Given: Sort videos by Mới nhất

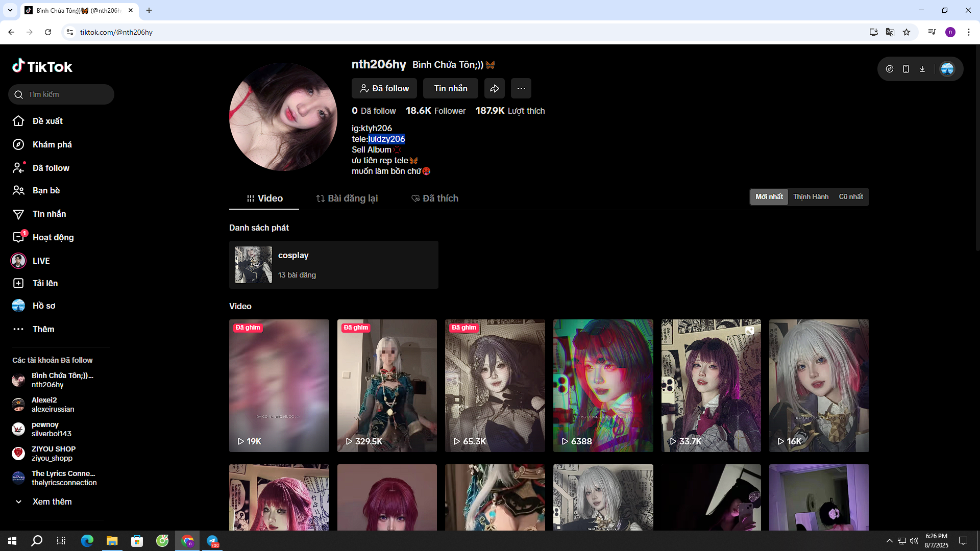Looking at the screenshot, I should [769, 196].
